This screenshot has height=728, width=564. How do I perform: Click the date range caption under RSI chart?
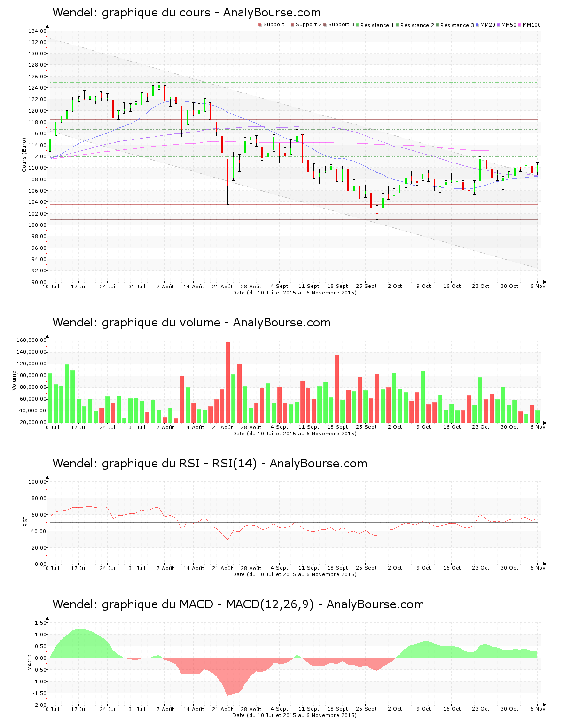click(x=294, y=574)
